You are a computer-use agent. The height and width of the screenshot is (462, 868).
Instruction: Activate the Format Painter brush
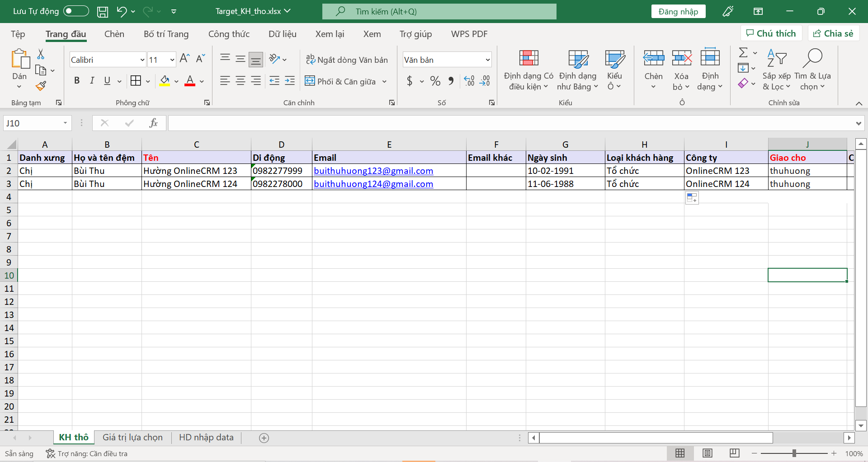[x=41, y=85]
